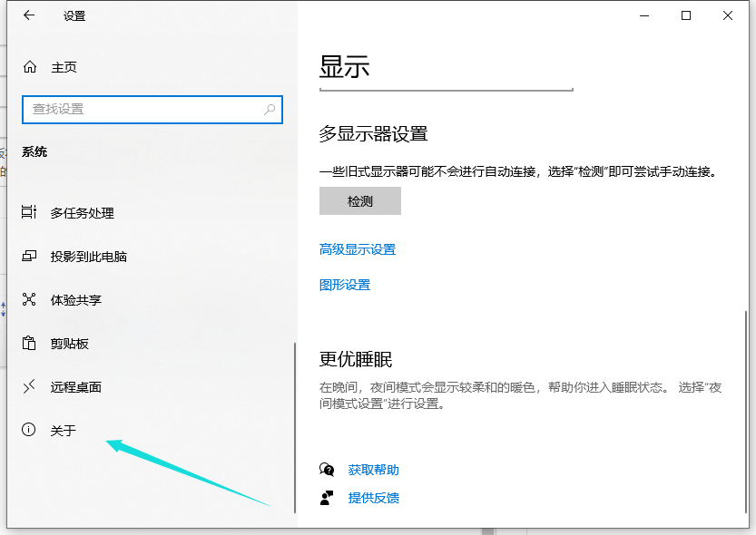
Task: Go to 主页 in the sidebar
Action: click(64, 67)
